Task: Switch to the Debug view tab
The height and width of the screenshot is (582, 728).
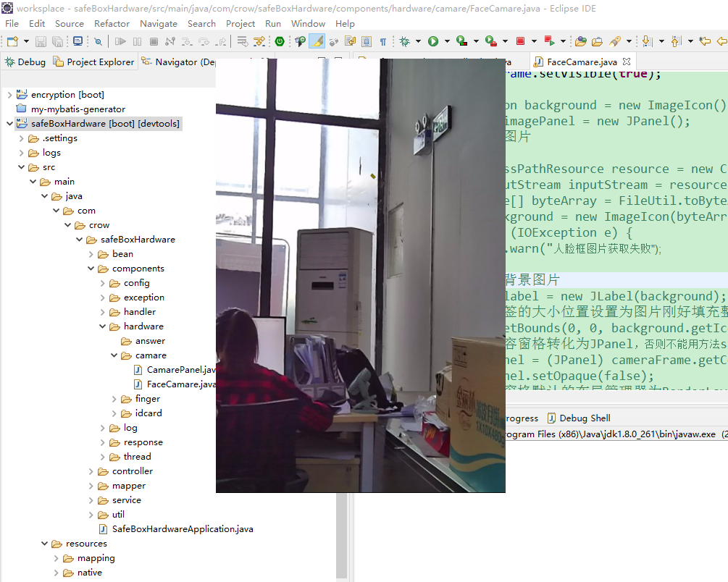Action: click(25, 62)
